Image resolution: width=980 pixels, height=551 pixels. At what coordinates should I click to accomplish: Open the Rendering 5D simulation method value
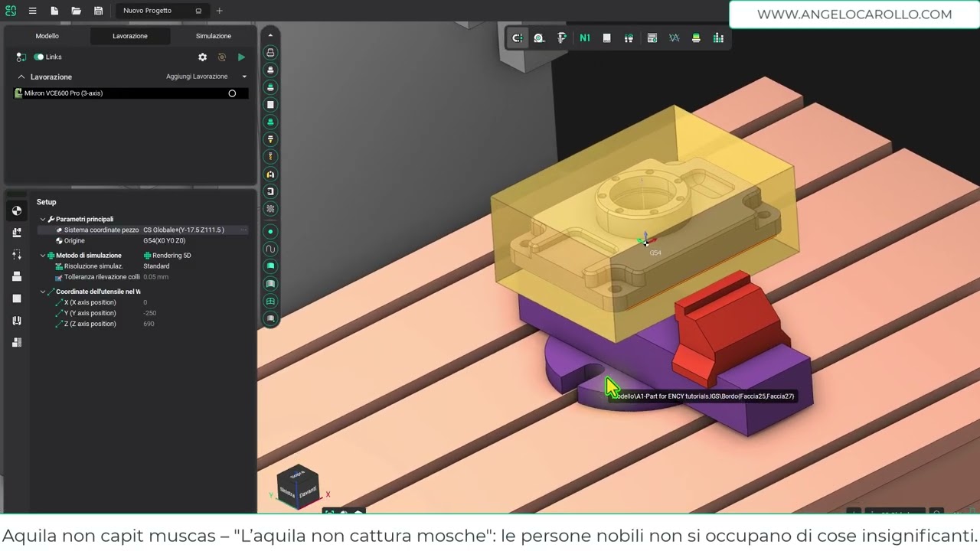pos(167,256)
